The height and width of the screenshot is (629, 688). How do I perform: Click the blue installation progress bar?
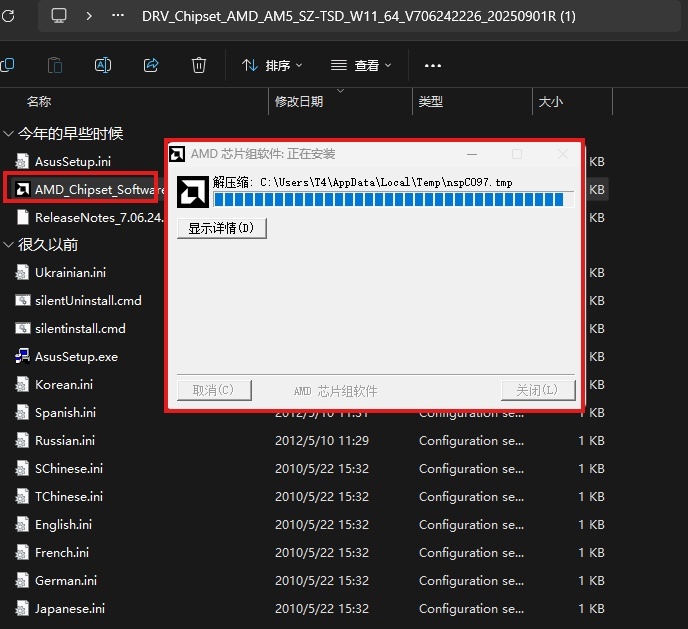(393, 200)
